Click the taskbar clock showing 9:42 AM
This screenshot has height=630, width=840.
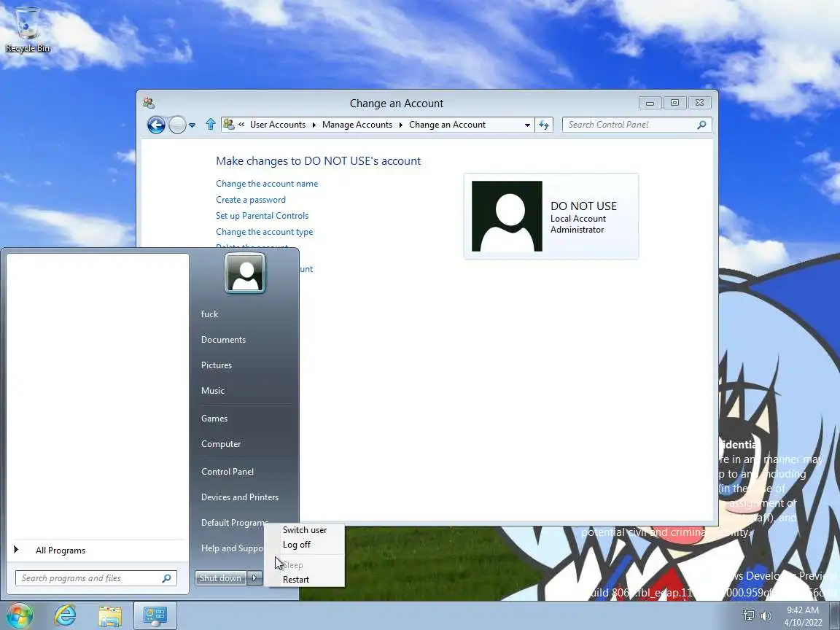tap(803, 616)
